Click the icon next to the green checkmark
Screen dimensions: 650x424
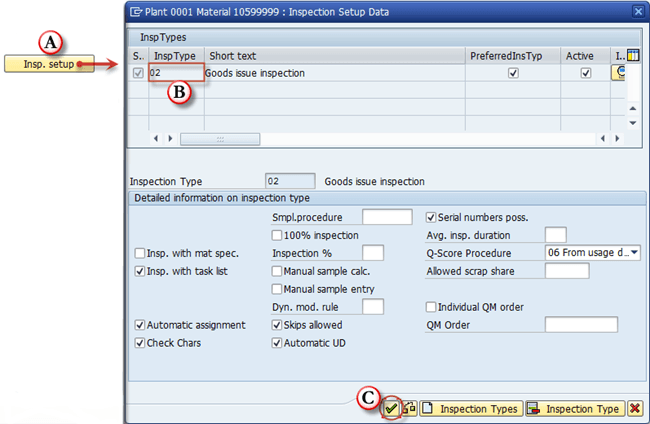tap(409, 409)
